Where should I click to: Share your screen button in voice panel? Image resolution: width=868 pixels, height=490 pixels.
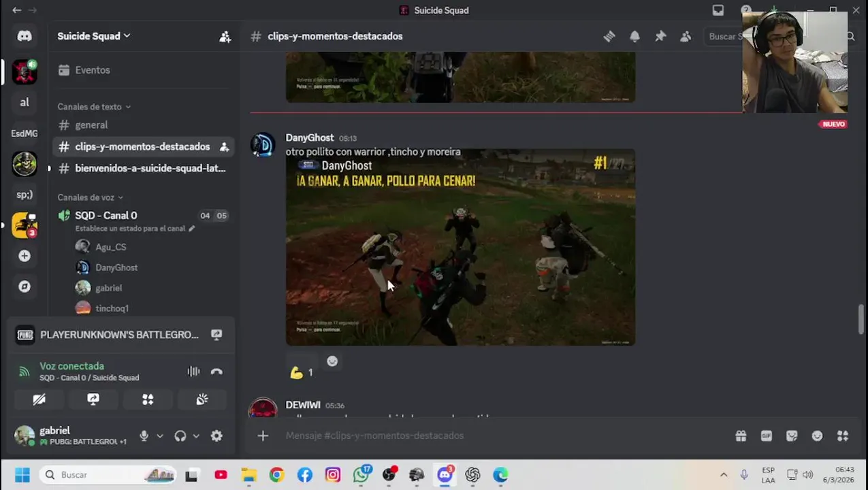(x=93, y=399)
